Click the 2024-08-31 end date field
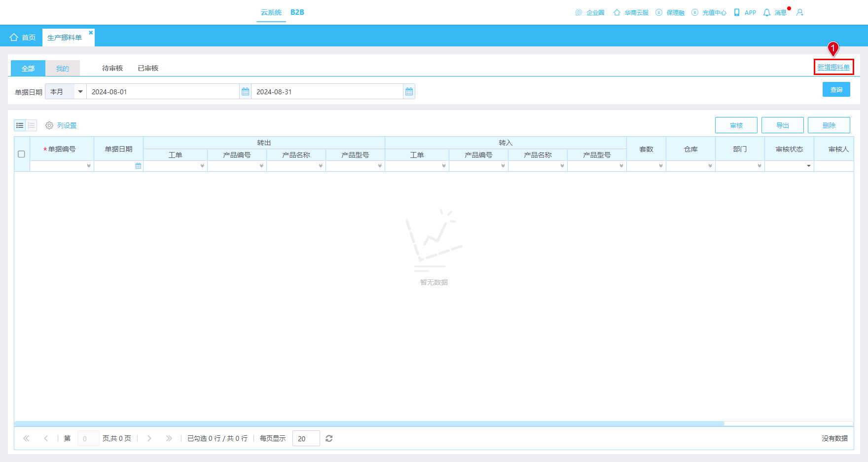 pos(327,92)
